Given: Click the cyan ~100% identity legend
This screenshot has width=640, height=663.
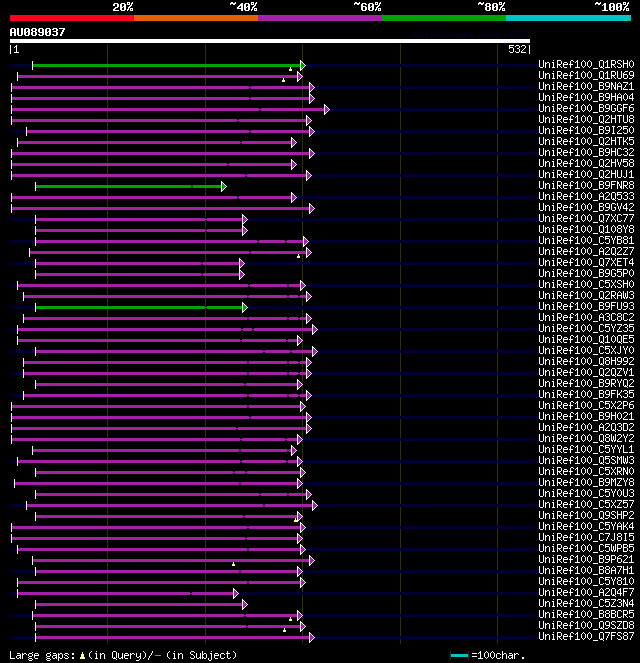Looking at the screenshot, I should [x=568, y=18].
